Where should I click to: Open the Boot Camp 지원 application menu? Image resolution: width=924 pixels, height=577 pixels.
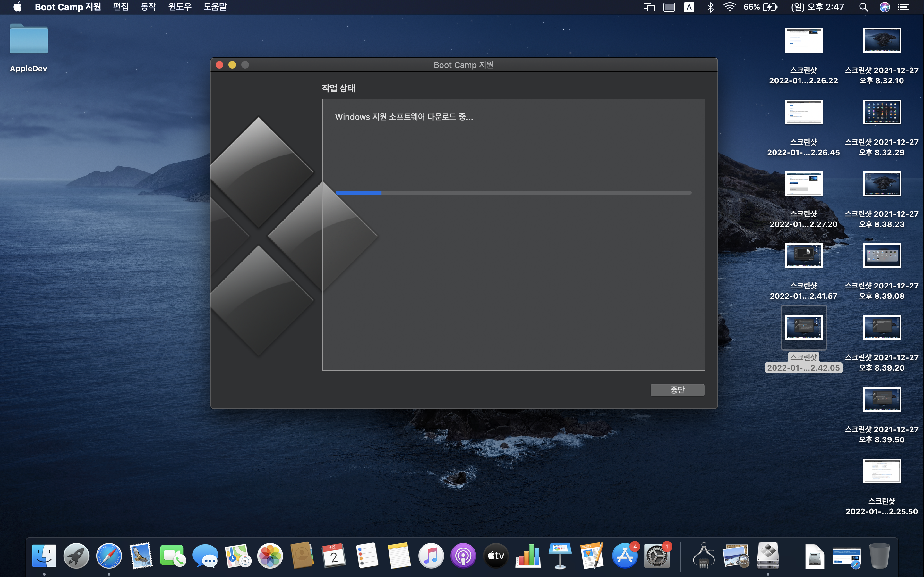point(68,7)
